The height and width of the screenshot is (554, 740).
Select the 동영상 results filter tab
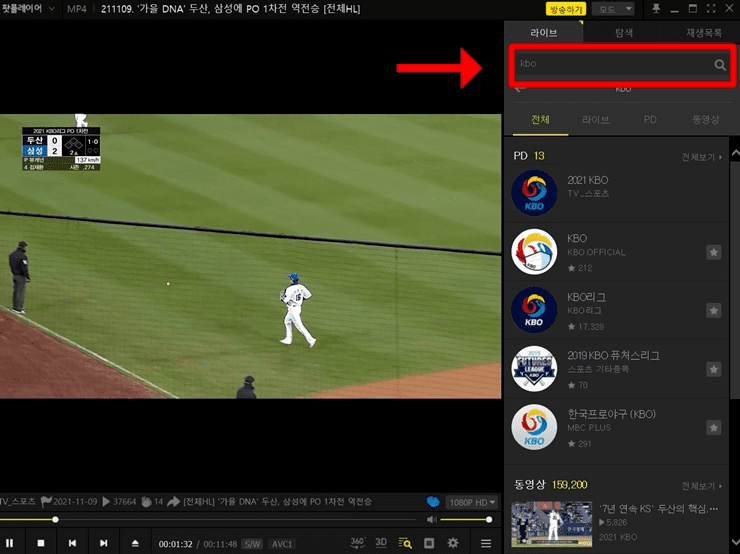705,120
